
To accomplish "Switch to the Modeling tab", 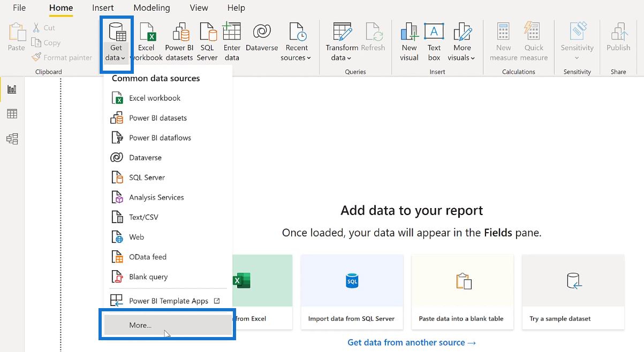I will [x=152, y=7].
